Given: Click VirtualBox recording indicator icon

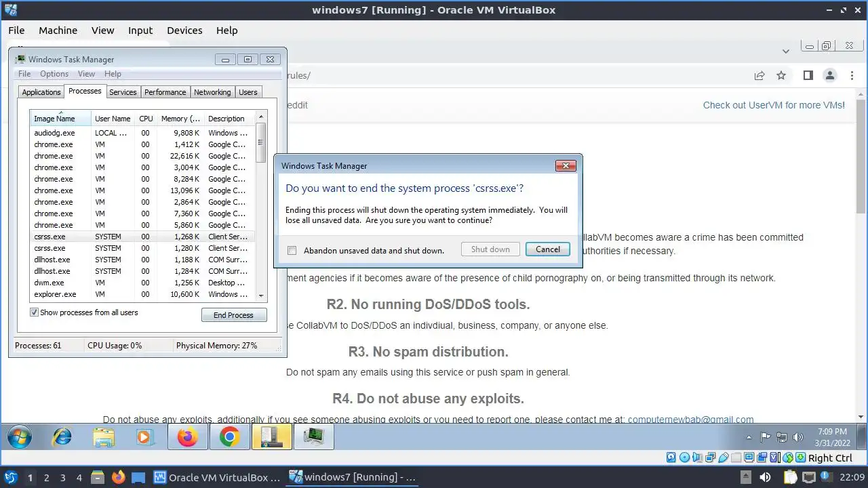Looking at the screenshot, I should [762, 458].
